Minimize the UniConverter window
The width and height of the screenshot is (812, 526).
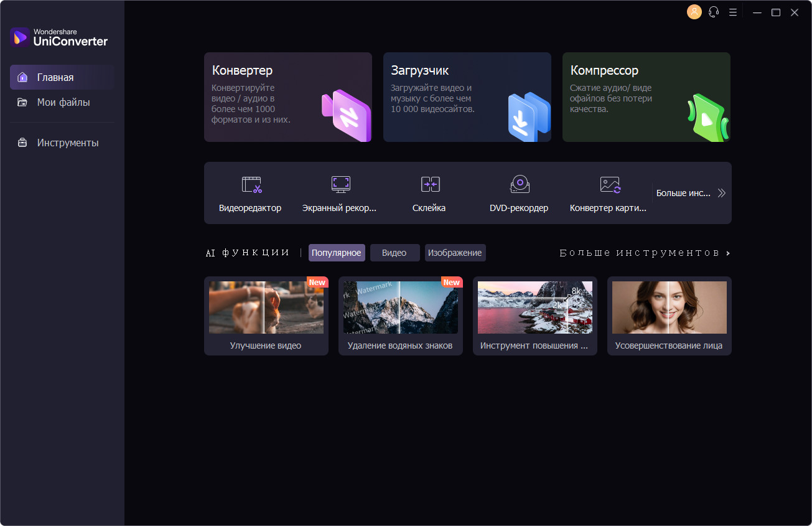757,12
